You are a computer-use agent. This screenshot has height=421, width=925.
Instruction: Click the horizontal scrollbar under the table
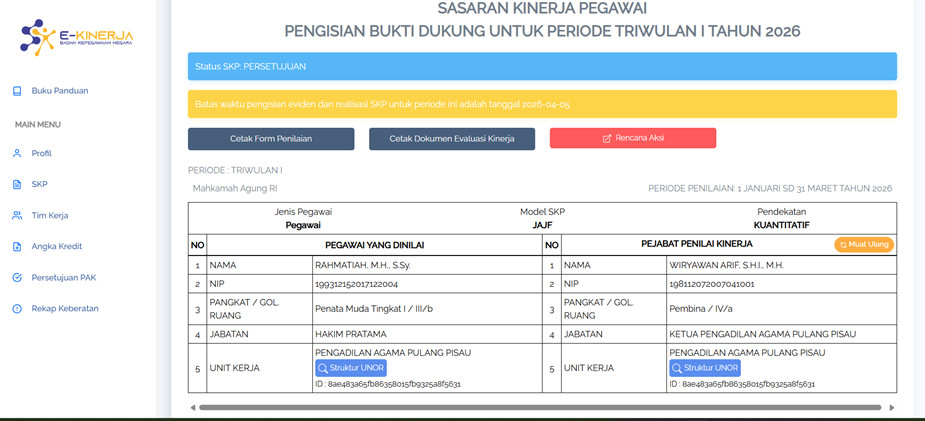tap(540, 408)
